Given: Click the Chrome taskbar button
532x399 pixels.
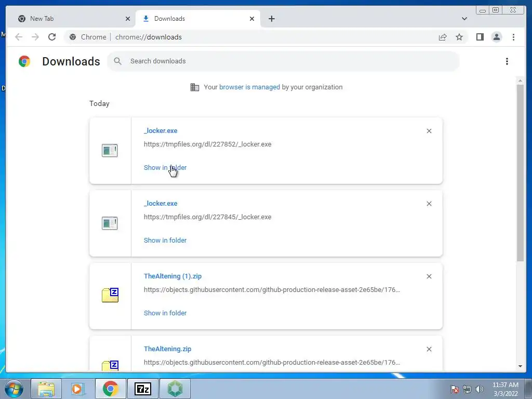Looking at the screenshot, I should coord(111,389).
